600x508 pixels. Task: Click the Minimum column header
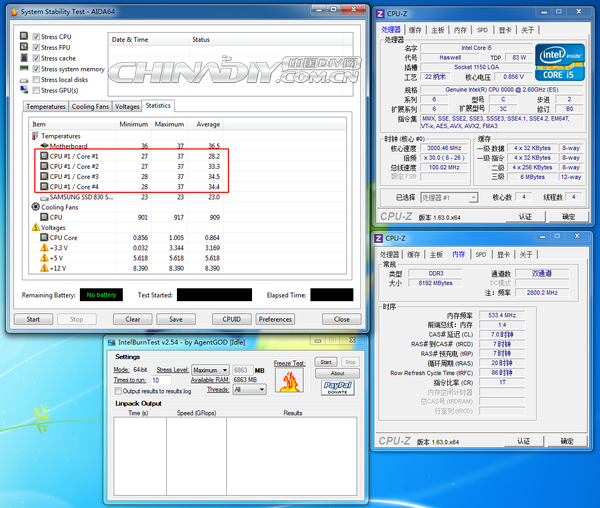point(133,124)
